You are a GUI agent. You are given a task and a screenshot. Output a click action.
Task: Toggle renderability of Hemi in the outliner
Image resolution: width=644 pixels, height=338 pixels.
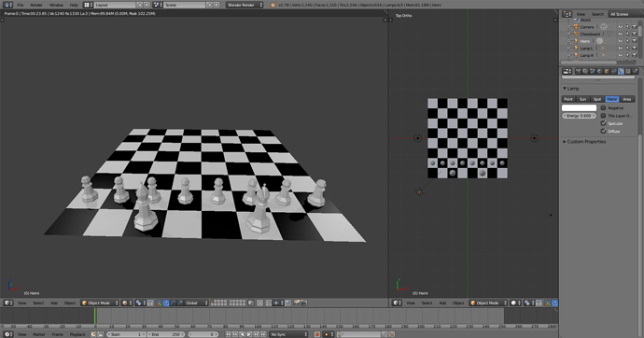tap(635, 41)
